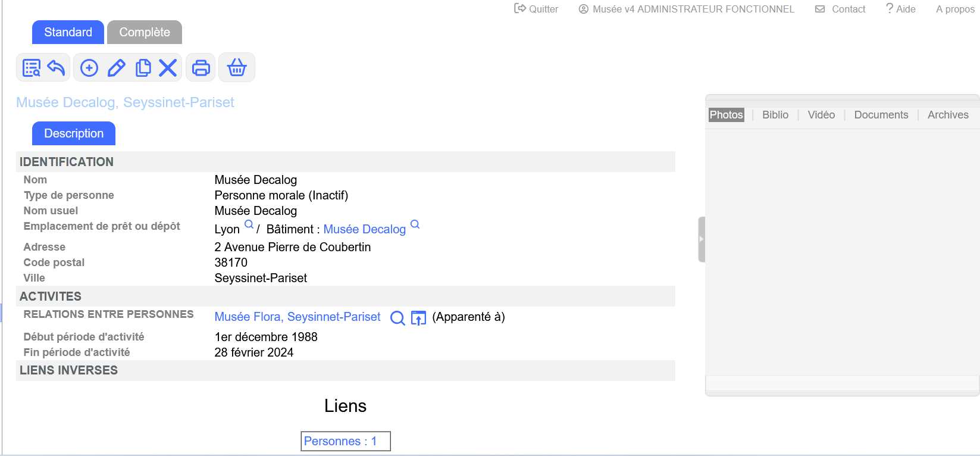Click the back arrow toolbar icon
This screenshot has width=980, height=456.
pyautogui.click(x=56, y=68)
